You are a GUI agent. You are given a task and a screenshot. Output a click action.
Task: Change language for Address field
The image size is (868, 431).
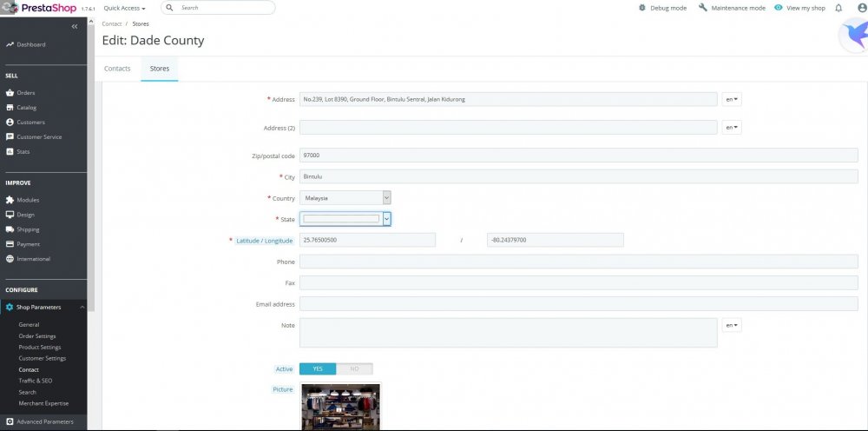point(732,99)
